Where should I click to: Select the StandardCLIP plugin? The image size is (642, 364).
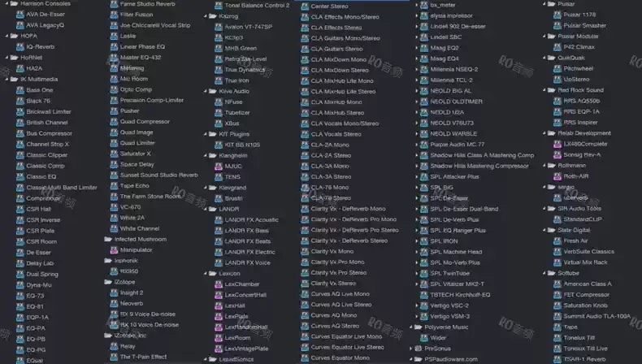pos(583,219)
